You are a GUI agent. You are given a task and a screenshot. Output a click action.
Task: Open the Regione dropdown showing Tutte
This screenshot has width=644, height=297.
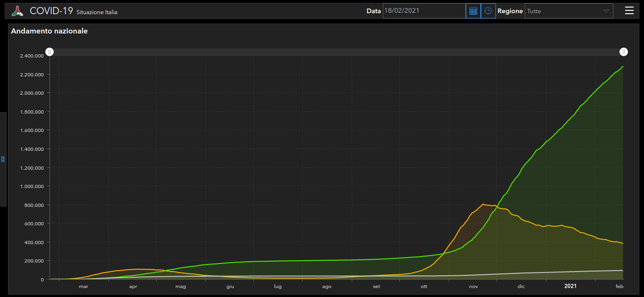tap(569, 11)
